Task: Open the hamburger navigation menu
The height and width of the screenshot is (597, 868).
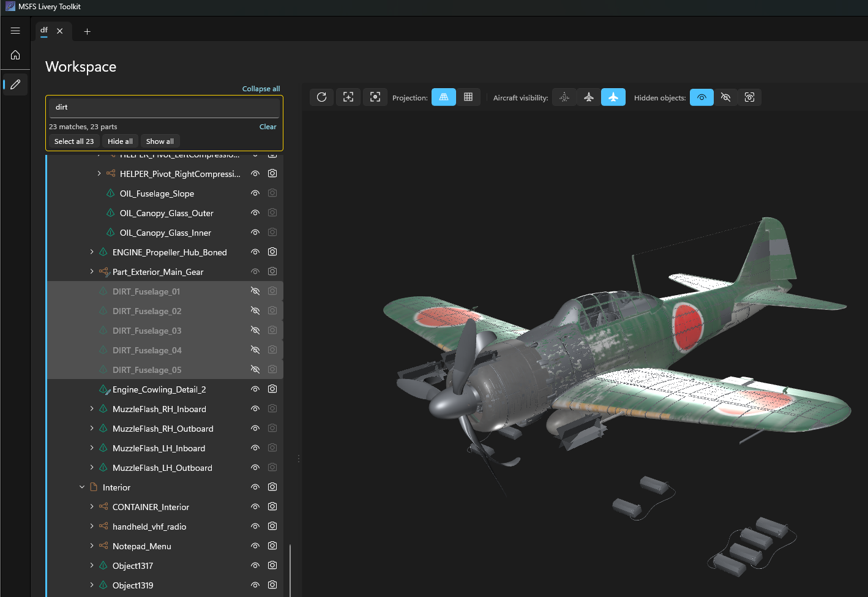Action: 15,31
